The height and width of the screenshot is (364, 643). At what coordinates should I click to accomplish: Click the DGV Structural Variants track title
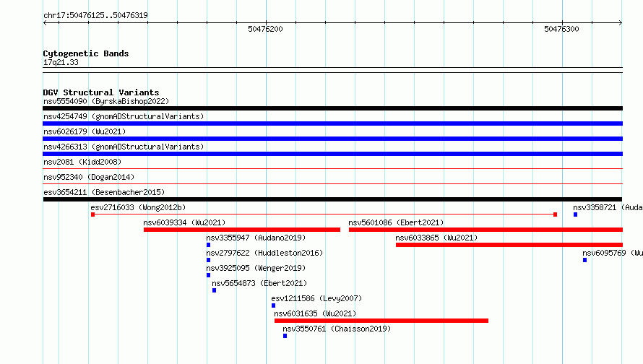[101, 92]
